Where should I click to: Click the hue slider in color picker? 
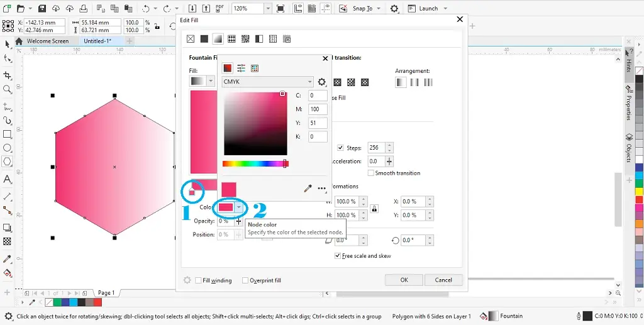(255, 163)
